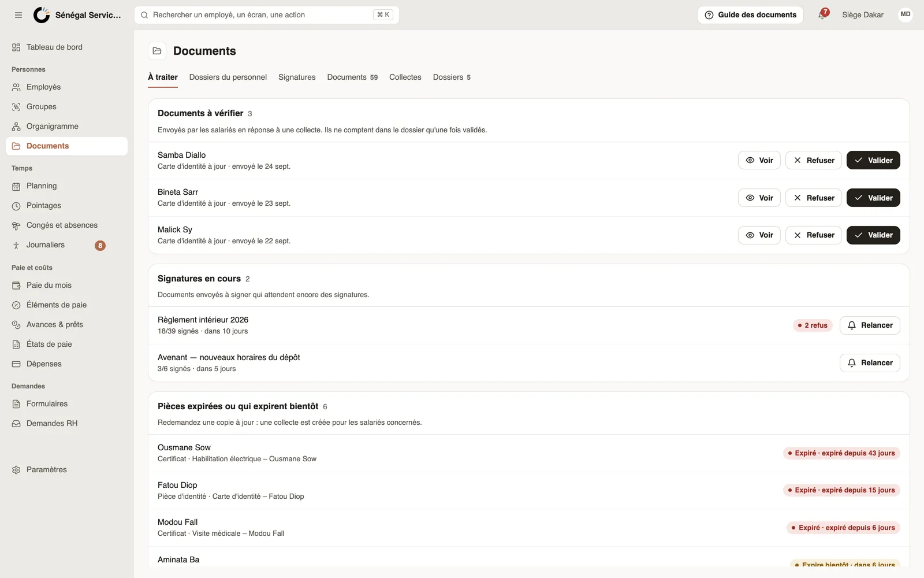Open the notifications bell

click(822, 15)
